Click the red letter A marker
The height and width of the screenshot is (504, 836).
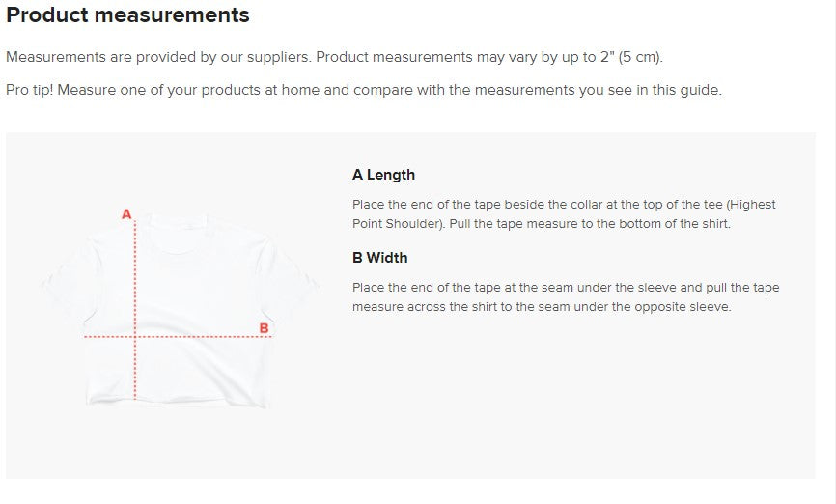click(126, 213)
